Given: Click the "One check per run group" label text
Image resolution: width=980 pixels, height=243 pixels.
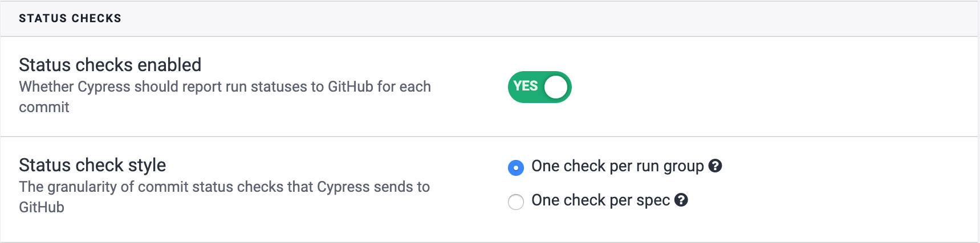Looking at the screenshot, I should 617,166.
